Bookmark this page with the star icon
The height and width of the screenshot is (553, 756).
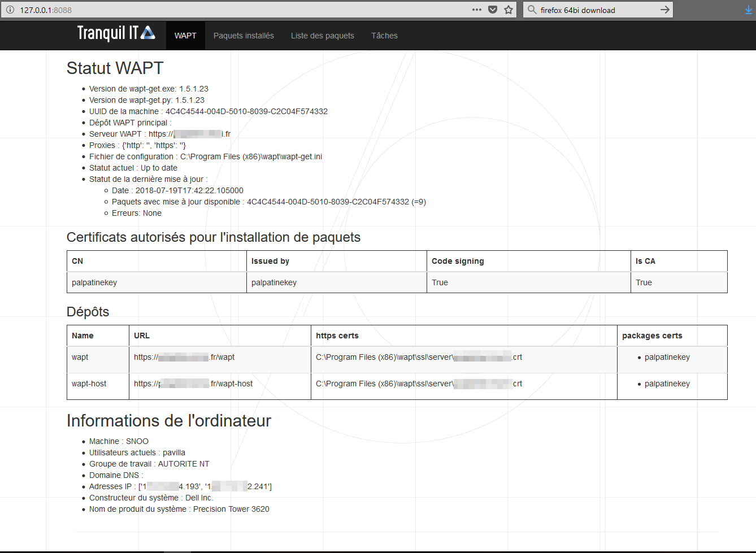pyautogui.click(x=509, y=10)
